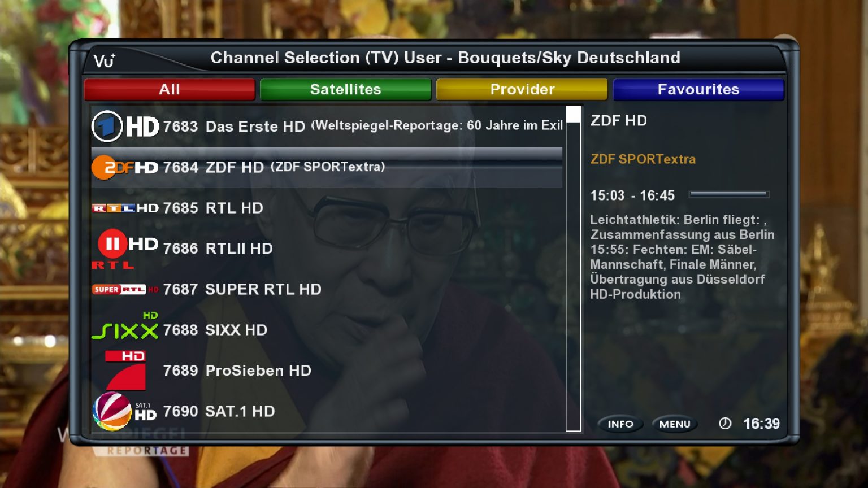Click the SUPER RTL HD logo
Image resolution: width=868 pixels, height=488 pixels.
[x=125, y=289]
